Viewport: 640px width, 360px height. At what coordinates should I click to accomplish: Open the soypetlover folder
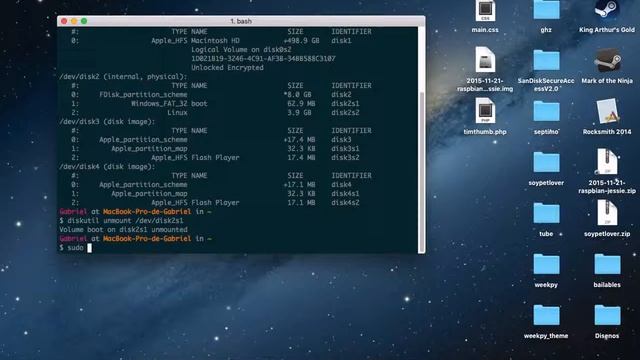pyautogui.click(x=546, y=162)
